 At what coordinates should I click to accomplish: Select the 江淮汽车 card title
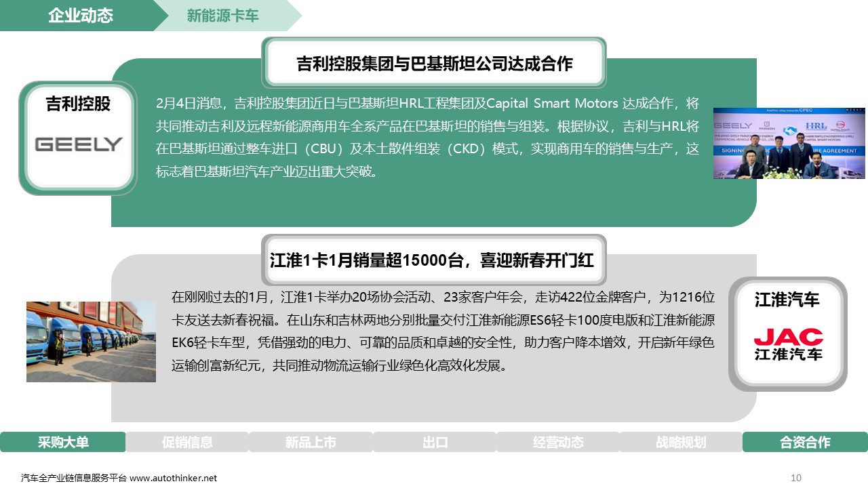pos(788,300)
